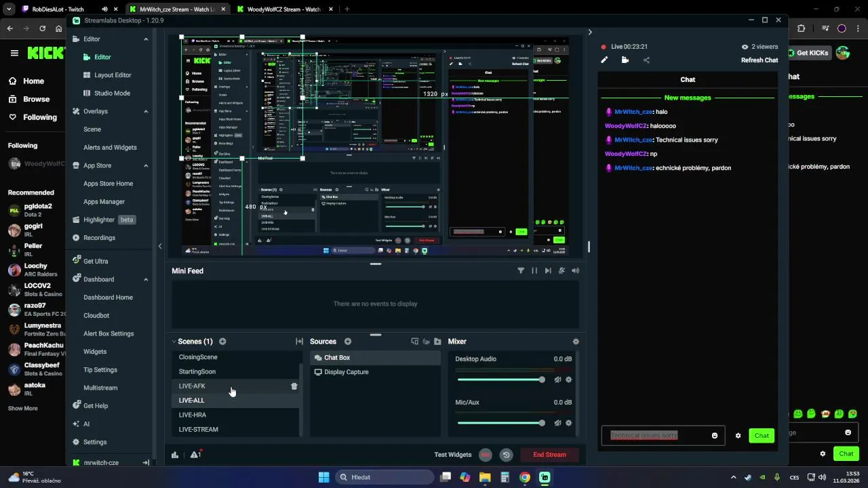Collapse the Dashboard sidebar section
Image resolution: width=868 pixels, height=488 pixels.
tap(146, 279)
